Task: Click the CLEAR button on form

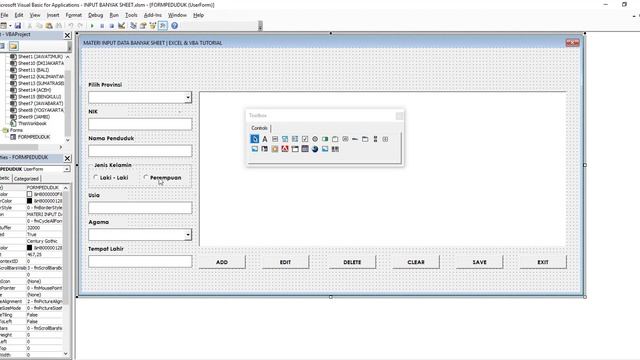Action: (416, 262)
